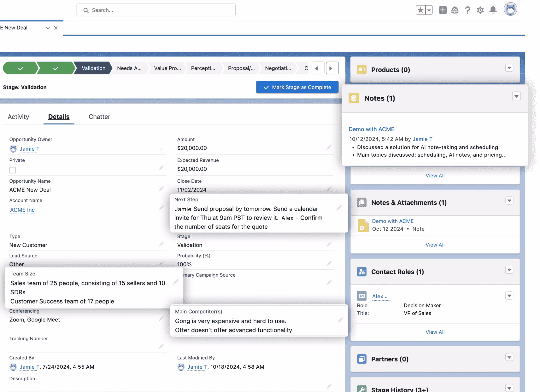This screenshot has height=392, width=540.
Task: Open the Setup gear icon
Action: click(480, 10)
